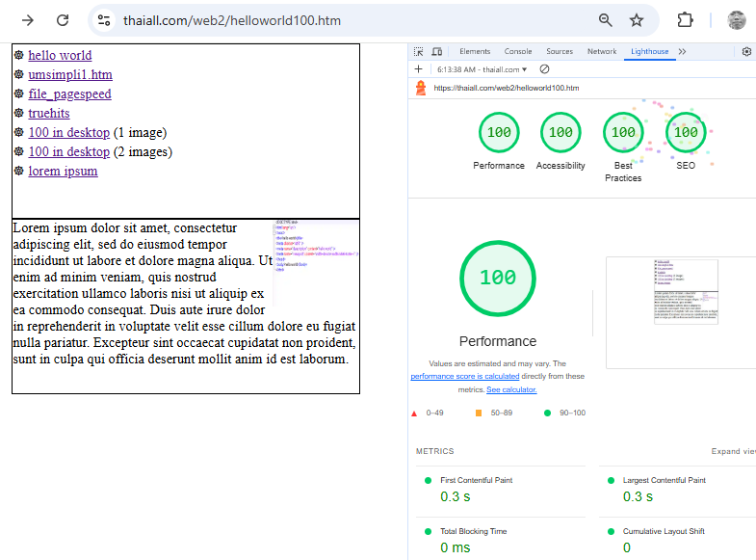756x560 pixels.
Task: Open the Extensions puzzle icon
Action: (685, 20)
